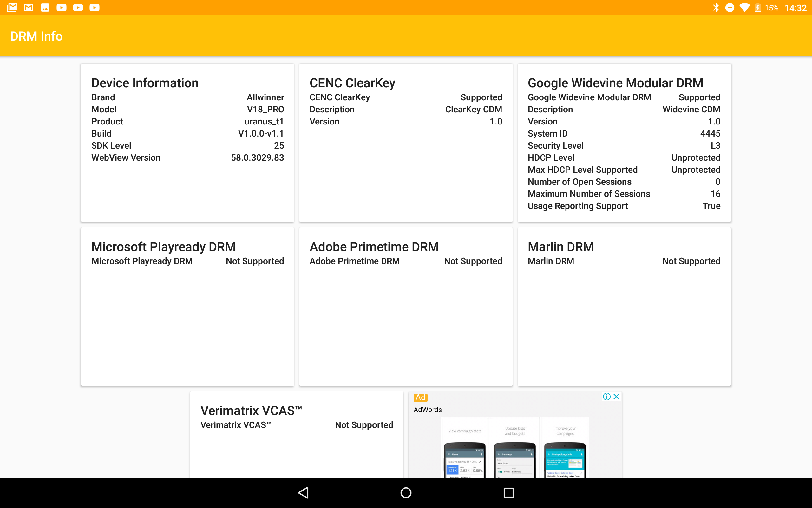Tap the 14:32 clock in status bar

click(x=796, y=8)
